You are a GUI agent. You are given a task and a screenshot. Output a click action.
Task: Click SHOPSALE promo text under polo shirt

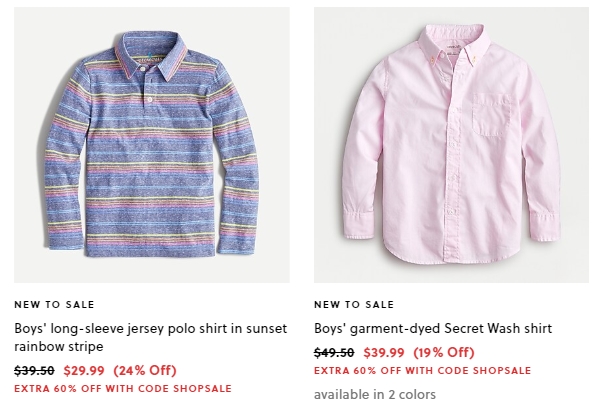123,389
